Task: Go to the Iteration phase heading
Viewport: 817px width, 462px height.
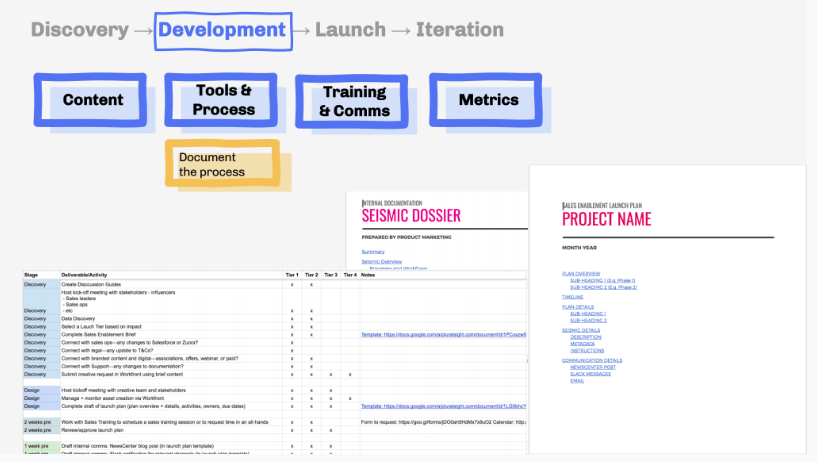Action: [460, 30]
